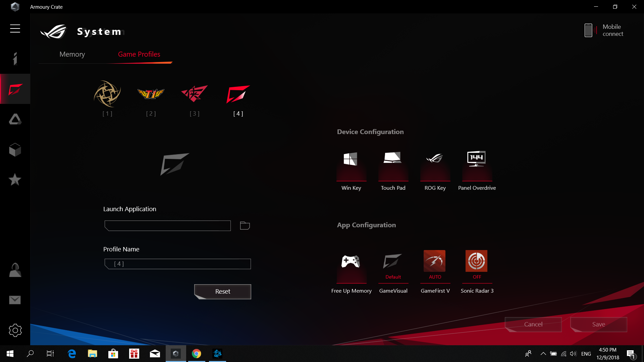Toggle Sonic Radar 3 OFF setting
This screenshot has width=644, height=362.
(477, 272)
